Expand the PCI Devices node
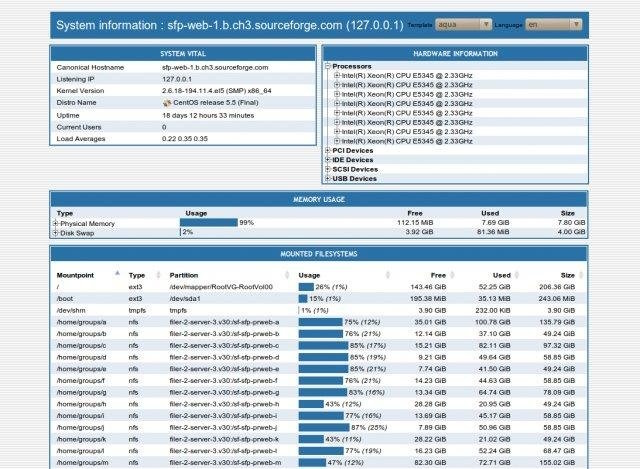This screenshot has width=640, height=469. (x=328, y=150)
